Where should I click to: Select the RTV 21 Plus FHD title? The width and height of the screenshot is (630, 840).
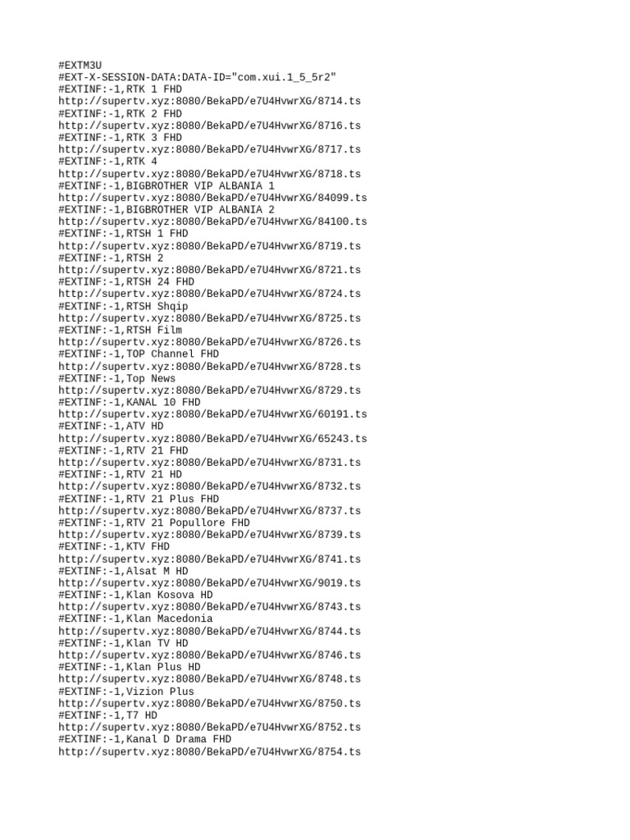pos(139,499)
